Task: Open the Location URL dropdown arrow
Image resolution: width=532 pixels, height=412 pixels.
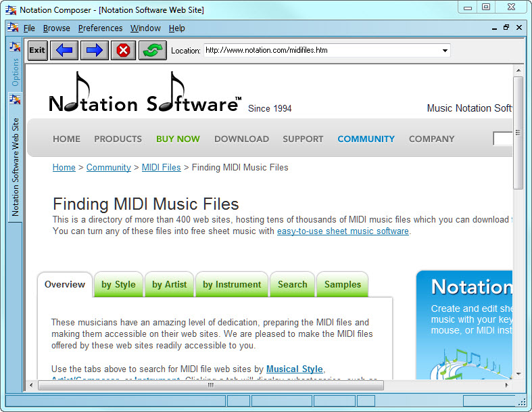Action: coord(445,51)
